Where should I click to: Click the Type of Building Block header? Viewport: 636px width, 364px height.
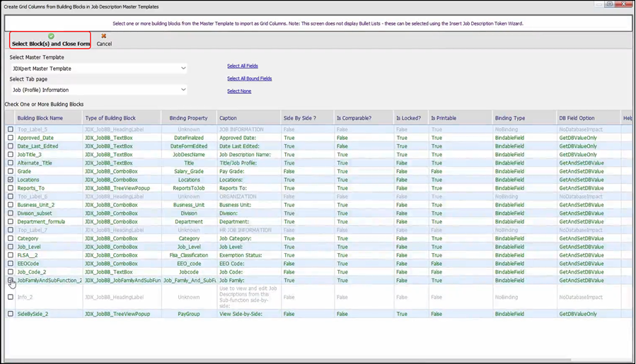click(x=110, y=118)
